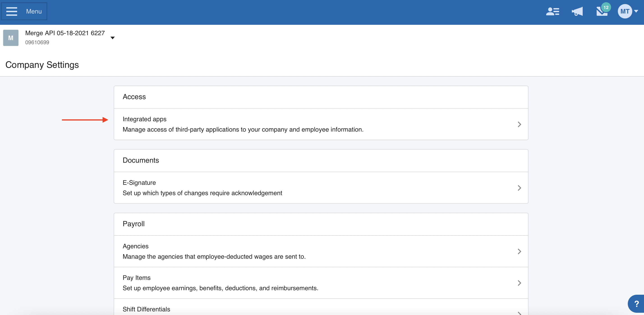Open Shift Differentials settings
Screen dimensions: 644x315
(x=146, y=309)
